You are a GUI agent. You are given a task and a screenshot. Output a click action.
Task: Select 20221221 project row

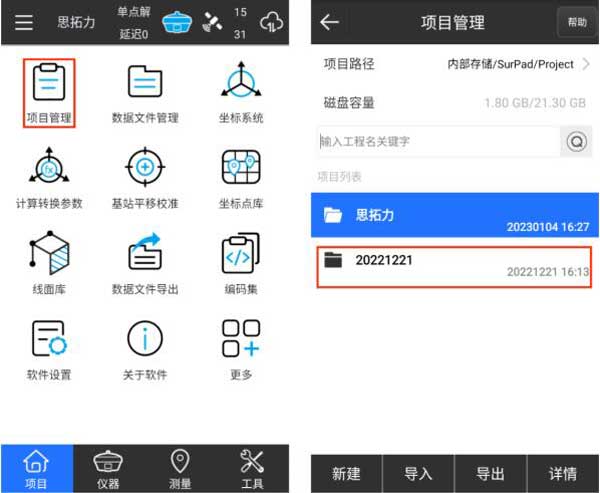click(454, 267)
